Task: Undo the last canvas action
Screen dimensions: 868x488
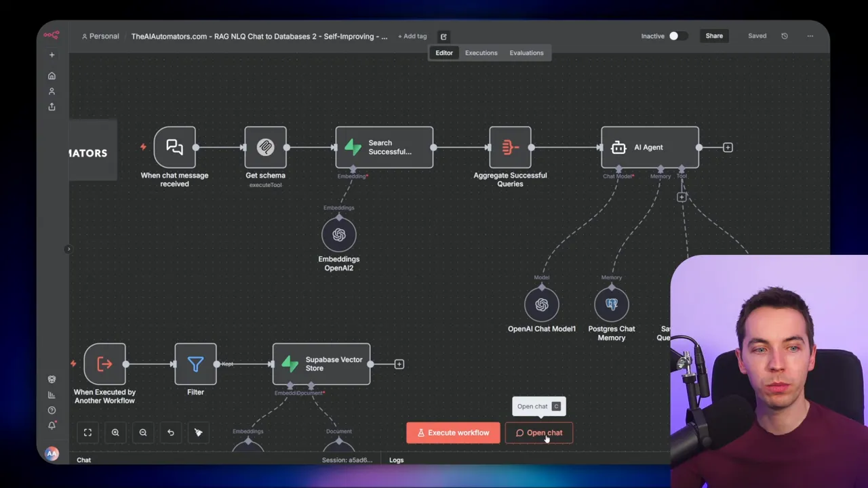Action: point(170,432)
